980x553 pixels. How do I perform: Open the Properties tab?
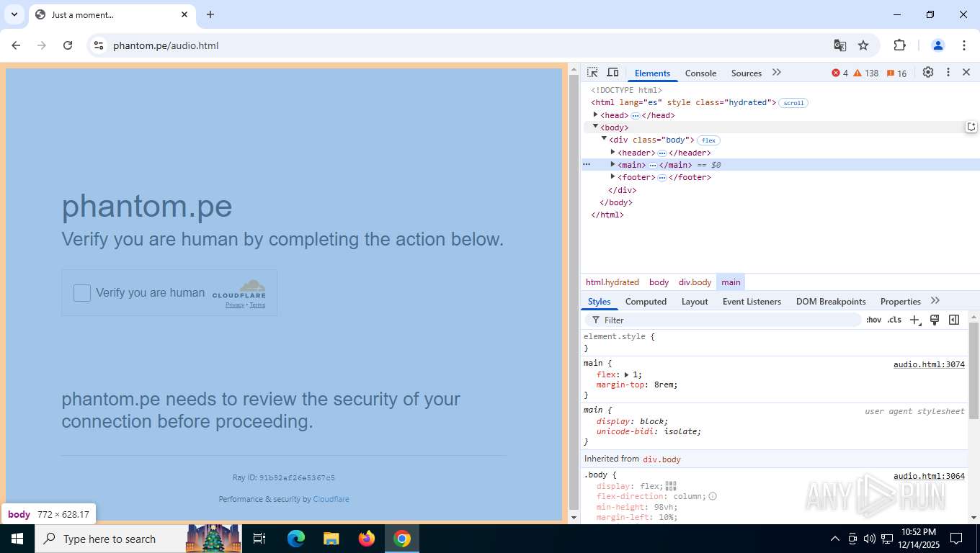(901, 302)
